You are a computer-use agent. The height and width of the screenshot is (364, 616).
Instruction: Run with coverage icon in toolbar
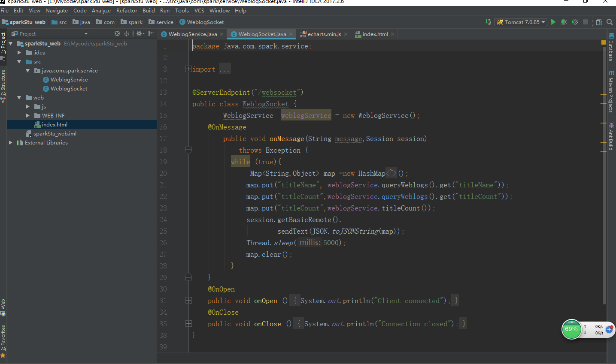pos(575,22)
